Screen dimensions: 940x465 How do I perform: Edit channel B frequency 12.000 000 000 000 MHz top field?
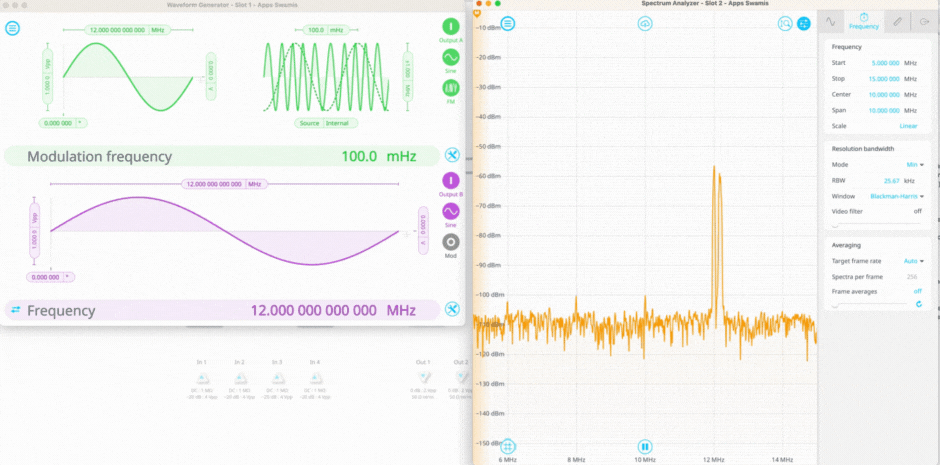coord(224,184)
